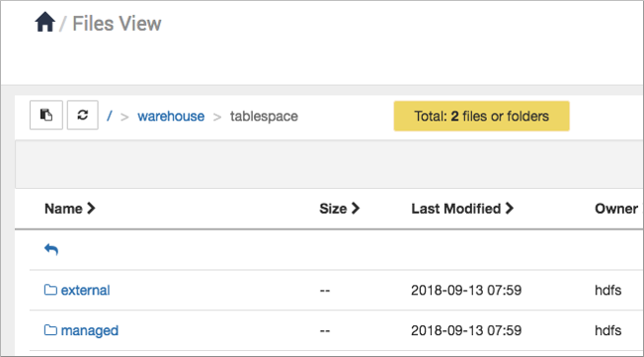Click the clipboard copy icon button

point(46,115)
